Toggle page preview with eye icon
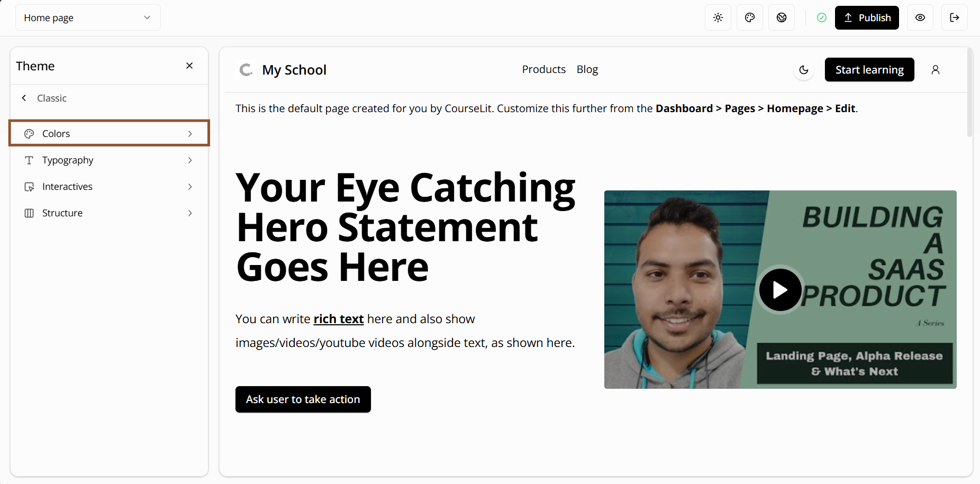 pyautogui.click(x=920, y=17)
